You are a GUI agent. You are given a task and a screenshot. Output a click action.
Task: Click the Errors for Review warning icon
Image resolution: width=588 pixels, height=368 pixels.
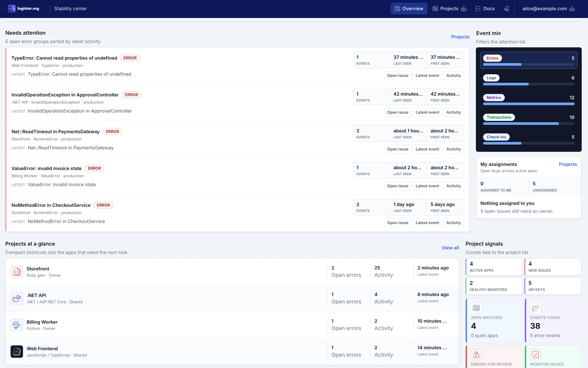click(x=476, y=355)
